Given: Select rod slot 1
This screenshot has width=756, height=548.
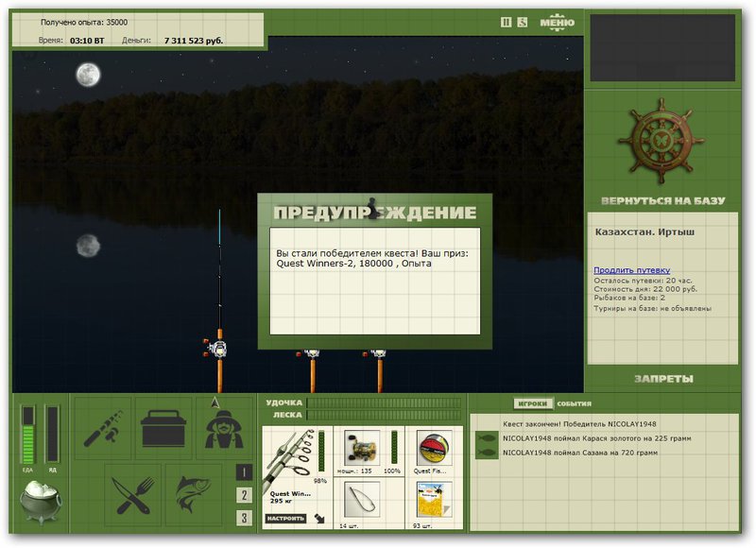Looking at the screenshot, I should 244,471.
